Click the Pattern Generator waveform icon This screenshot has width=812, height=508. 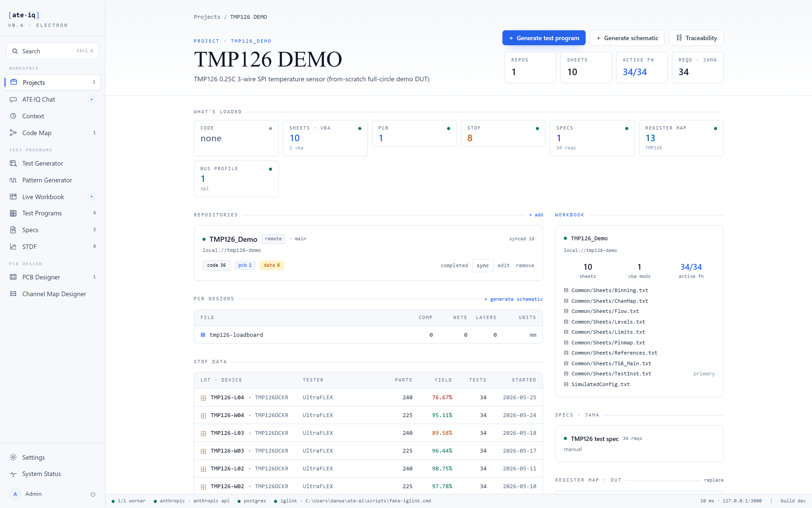point(13,180)
